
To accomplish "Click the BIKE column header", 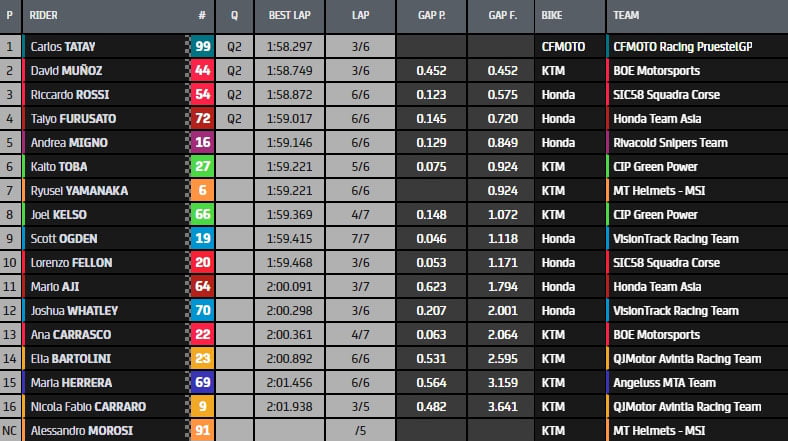I will [x=551, y=17].
